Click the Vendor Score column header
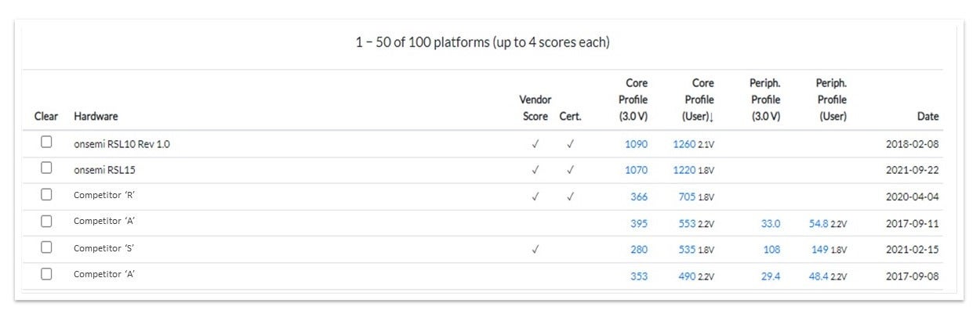980x314 pixels. (535, 108)
